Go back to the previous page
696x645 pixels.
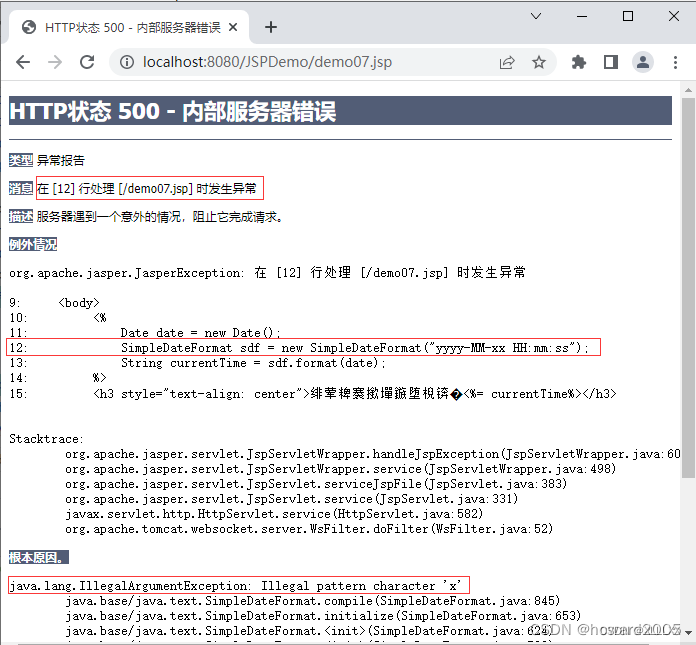[x=23, y=62]
